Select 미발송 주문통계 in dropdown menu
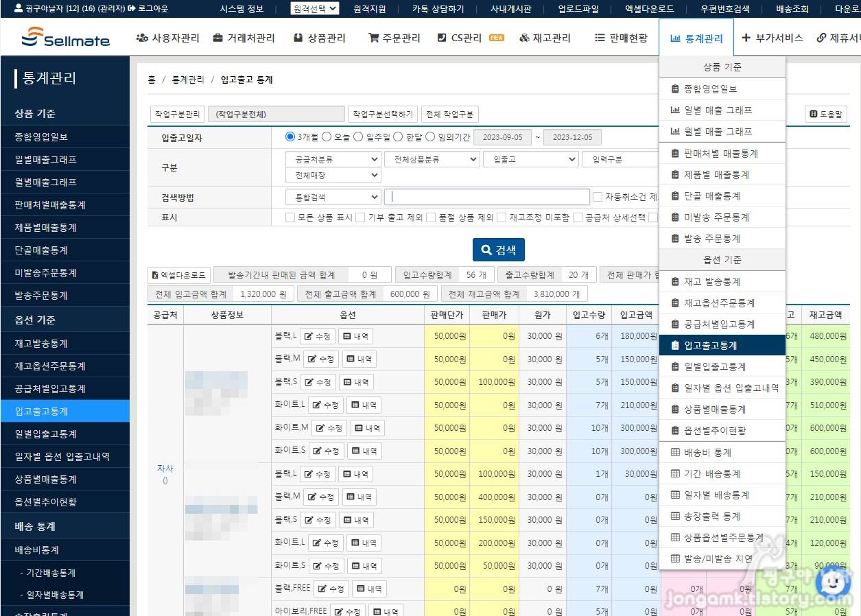861x616 pixels. coord(722,217)
